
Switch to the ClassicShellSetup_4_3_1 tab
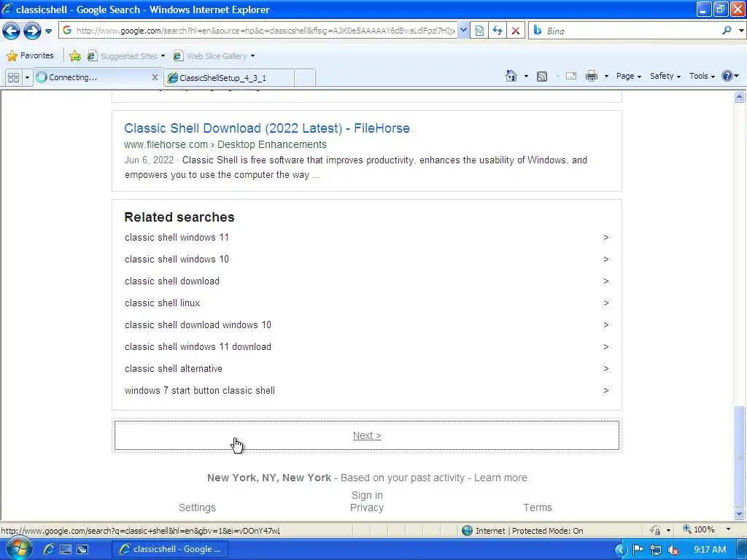pyautogui.click(x=228, y=77)
